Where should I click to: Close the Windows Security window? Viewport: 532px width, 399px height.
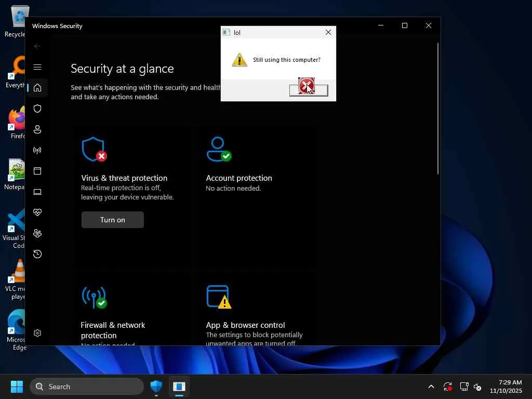click(x=429, y=25)
